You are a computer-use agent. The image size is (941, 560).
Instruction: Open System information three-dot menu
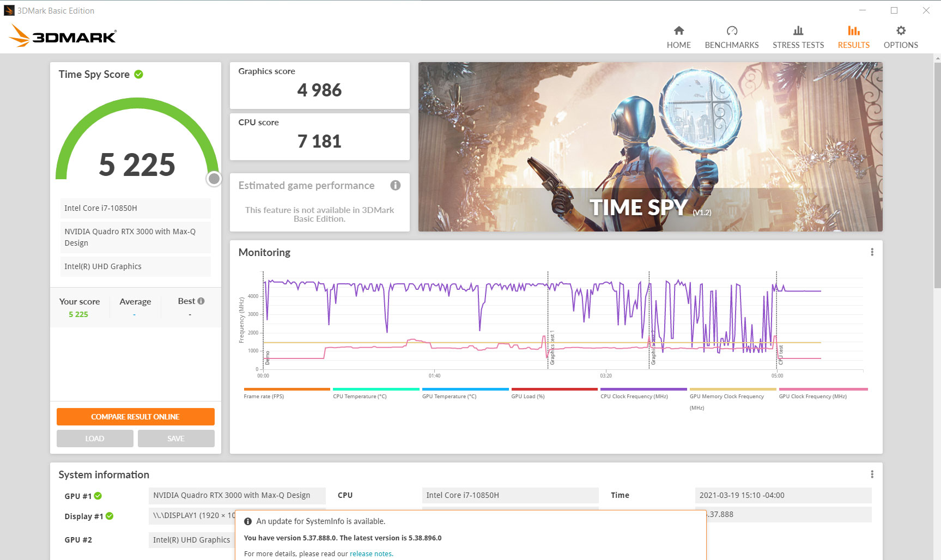[872, 474]
